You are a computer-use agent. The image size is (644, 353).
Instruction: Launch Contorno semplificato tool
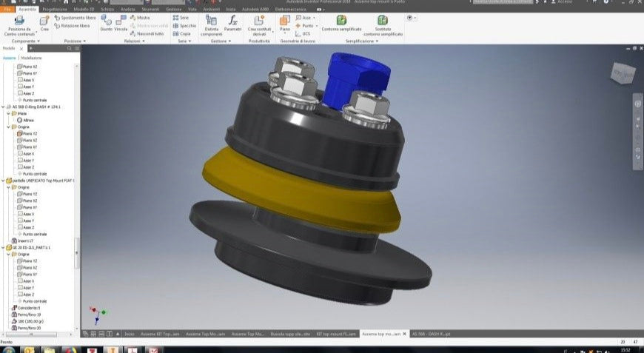[x=341, y=23]
